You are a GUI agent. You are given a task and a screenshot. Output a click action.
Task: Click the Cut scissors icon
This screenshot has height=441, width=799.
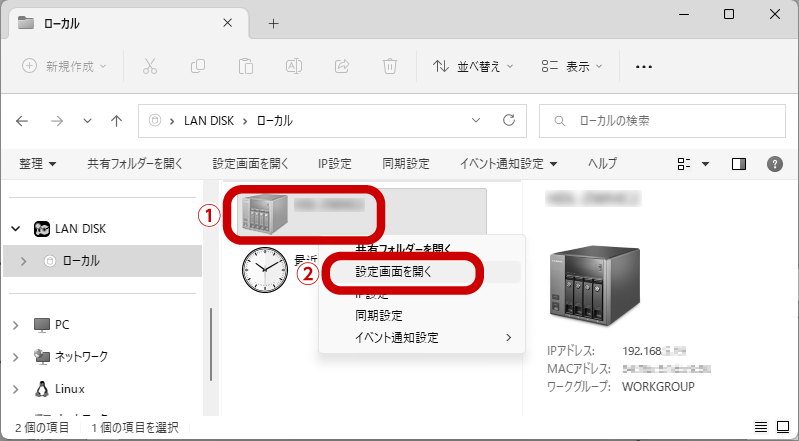pyautogui.click(x=150, y=66)
